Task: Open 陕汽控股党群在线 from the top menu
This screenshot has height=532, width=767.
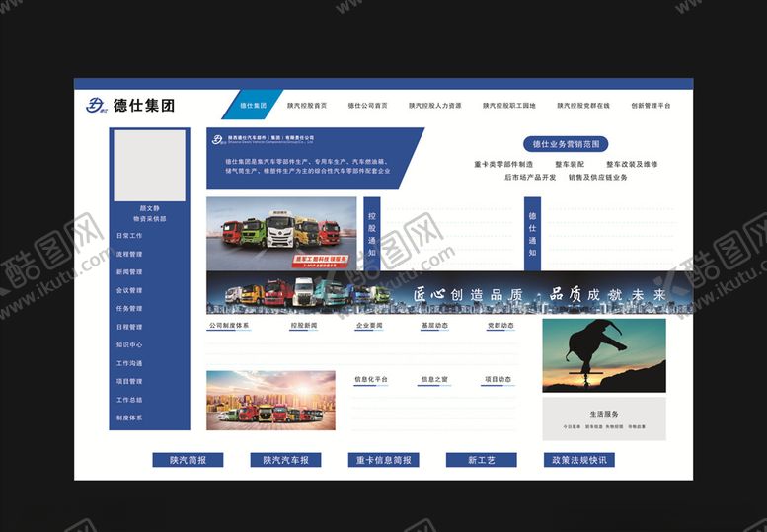Action: (x=583, y=106)
